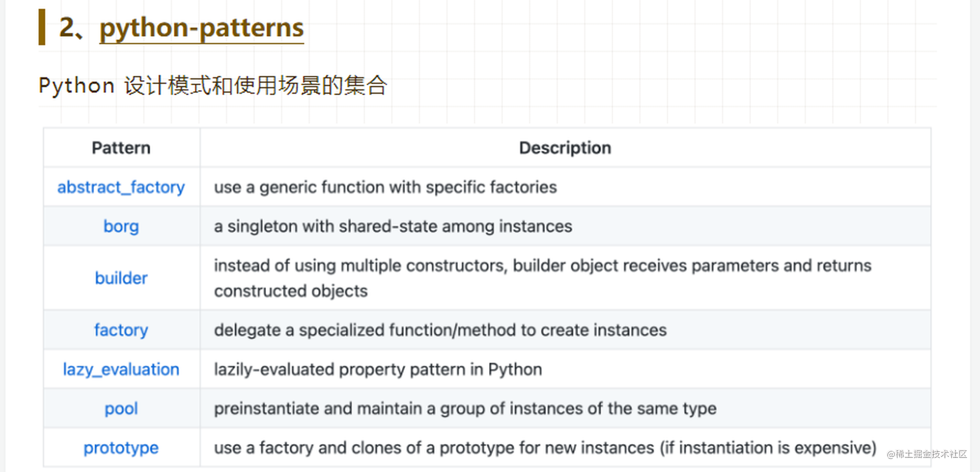Open the pool pattern link

[x=121, y=408]
